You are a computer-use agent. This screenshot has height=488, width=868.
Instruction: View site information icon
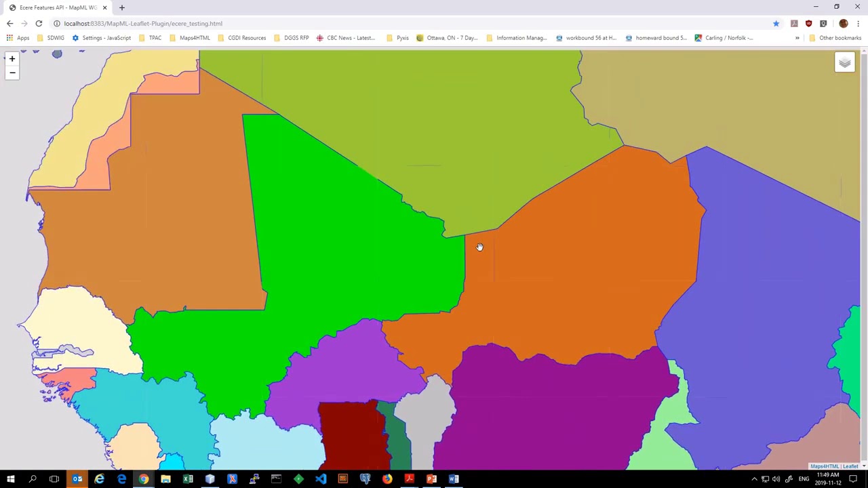[x=57, y=24]
